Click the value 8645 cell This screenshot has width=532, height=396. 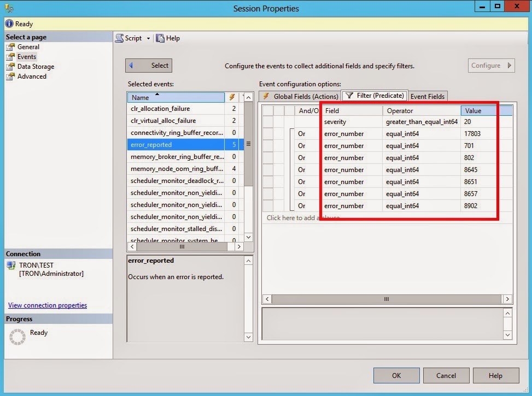487,170
